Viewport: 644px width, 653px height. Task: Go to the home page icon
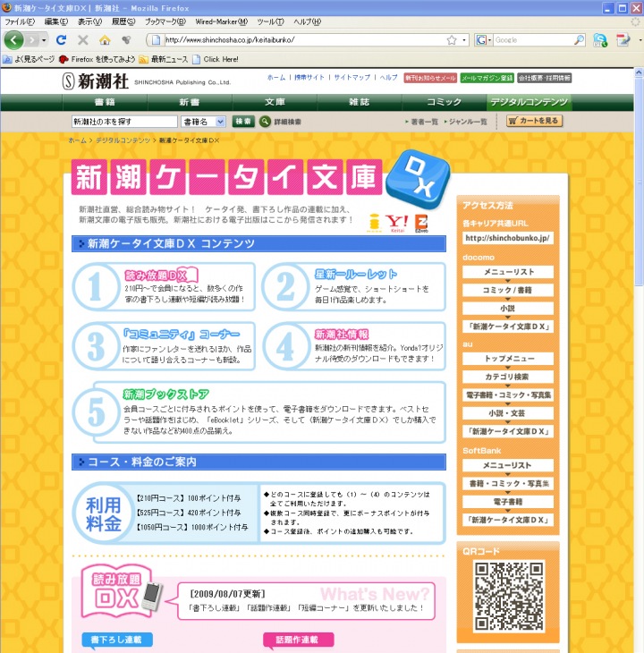pos(105,40)
